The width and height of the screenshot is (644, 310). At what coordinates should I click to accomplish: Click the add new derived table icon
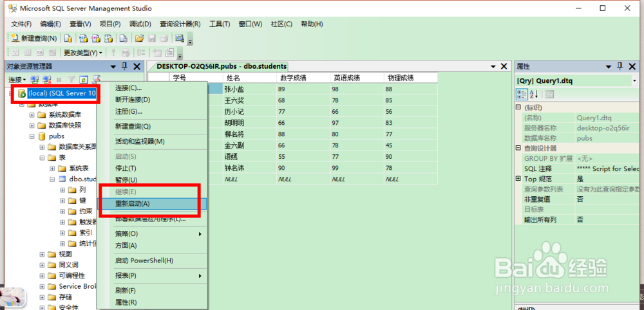tap(169, 53)
